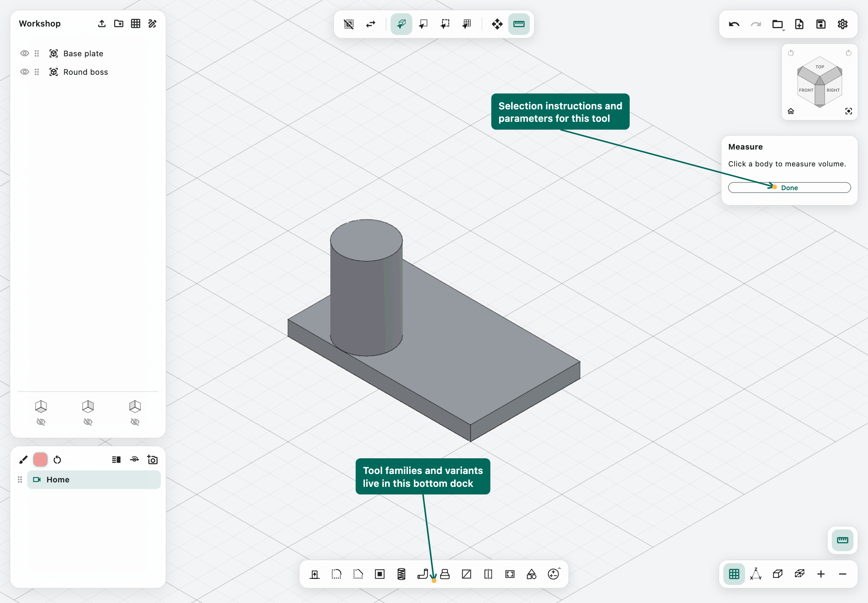Click the swap arrows icon in top toolbar
Viewport: 868px width, 603px height.
click(x=371, y=24)
